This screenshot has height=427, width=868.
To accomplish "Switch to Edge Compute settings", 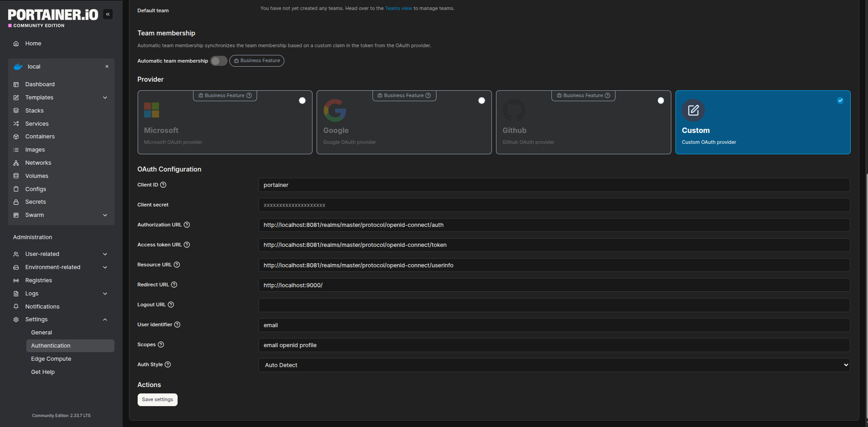I will [x=51, y=358].
